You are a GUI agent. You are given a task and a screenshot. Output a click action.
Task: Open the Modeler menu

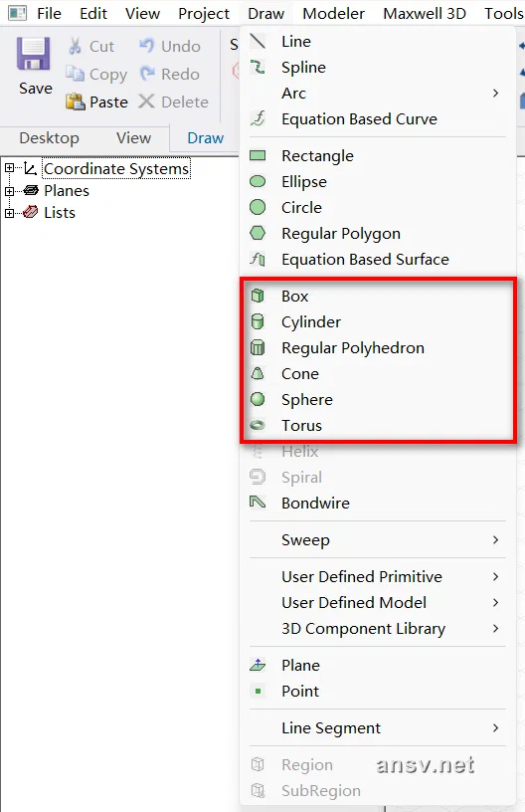coord(334,14)
